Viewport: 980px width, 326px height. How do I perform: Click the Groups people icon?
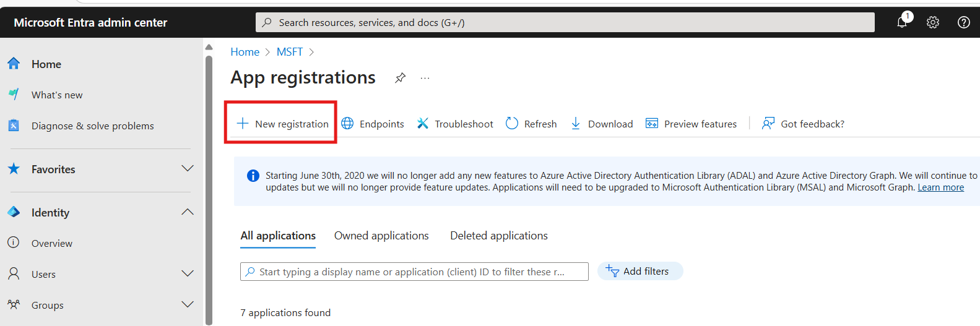click(x=14, y=304)
